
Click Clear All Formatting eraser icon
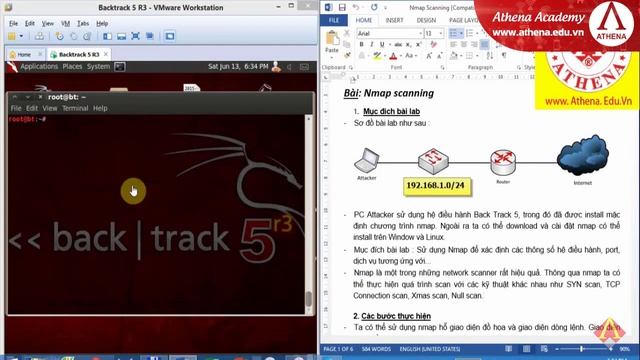pos(433,44)
